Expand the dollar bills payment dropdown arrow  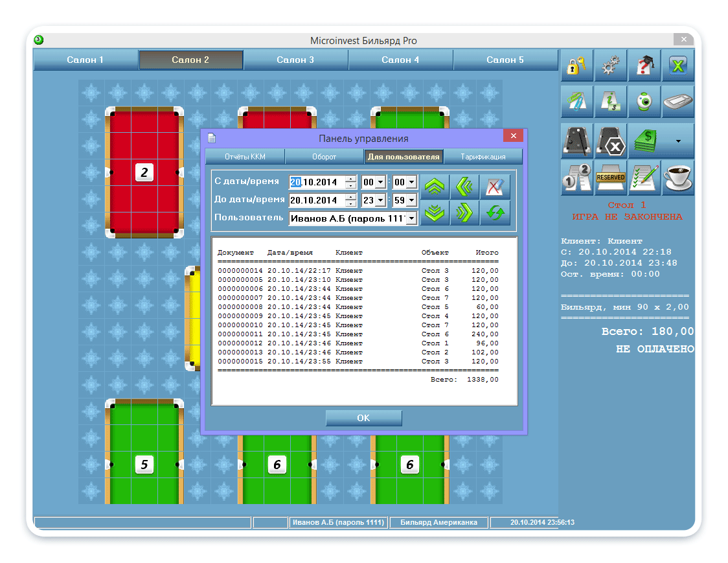click(x=677, y=141)
